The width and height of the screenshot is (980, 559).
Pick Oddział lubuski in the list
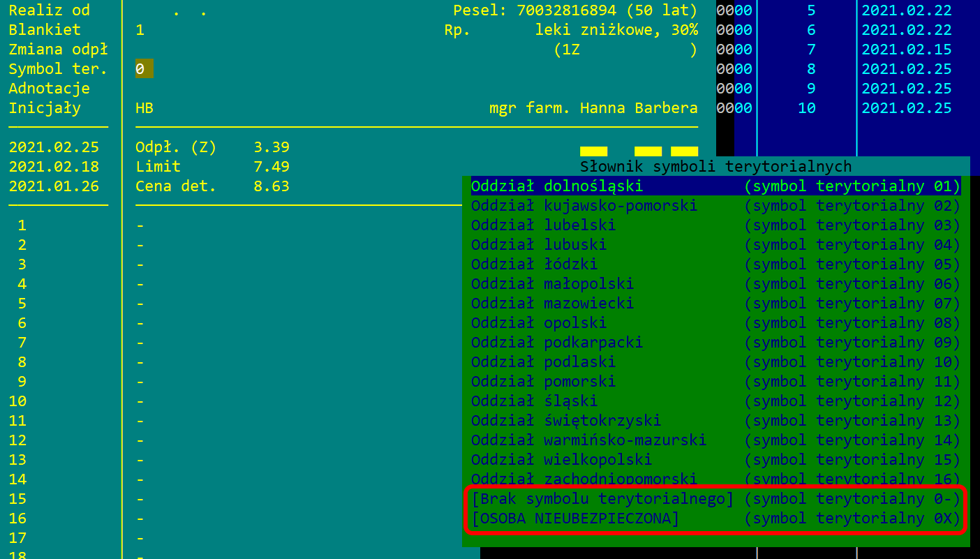click(715, 245)
